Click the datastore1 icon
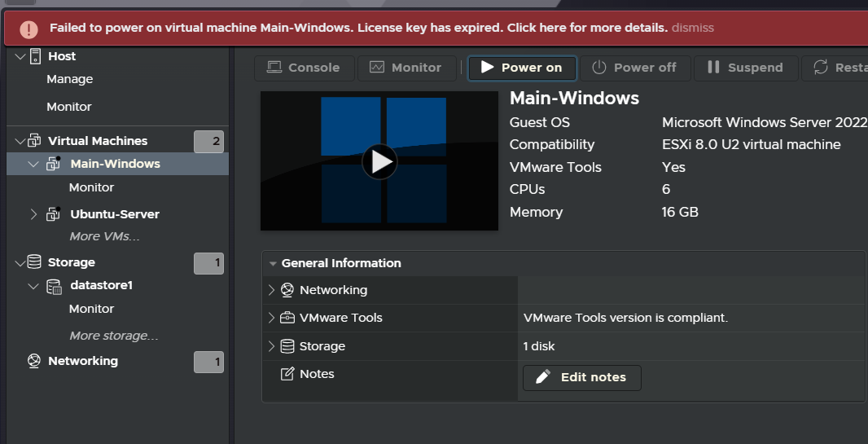Image resolution: width=868 pixels, height=444 pixels. point(54,286)
